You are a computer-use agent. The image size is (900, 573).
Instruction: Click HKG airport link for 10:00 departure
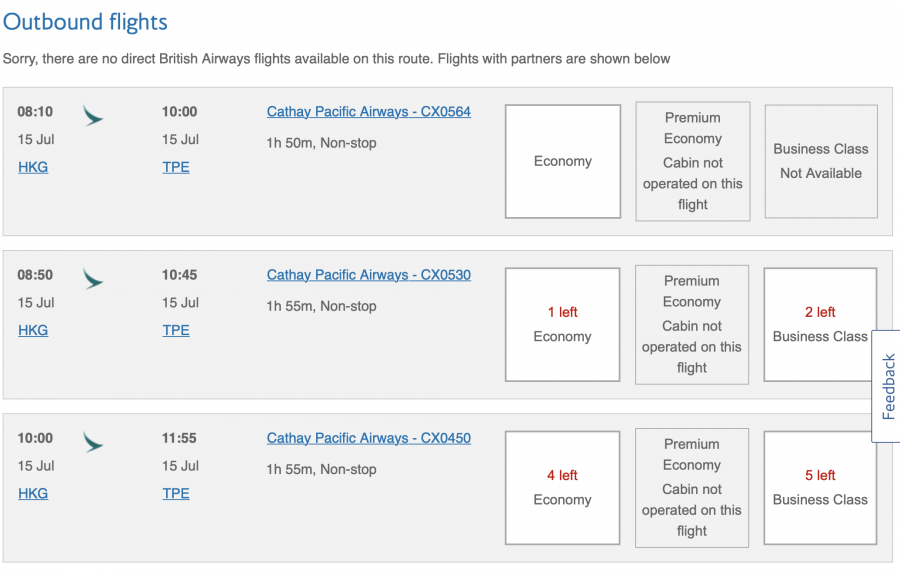(x=33, y=493)
